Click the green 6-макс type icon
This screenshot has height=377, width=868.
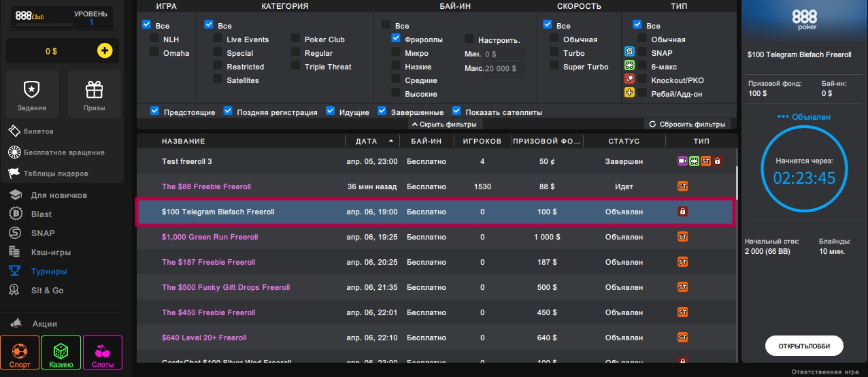tap(629, 65)
